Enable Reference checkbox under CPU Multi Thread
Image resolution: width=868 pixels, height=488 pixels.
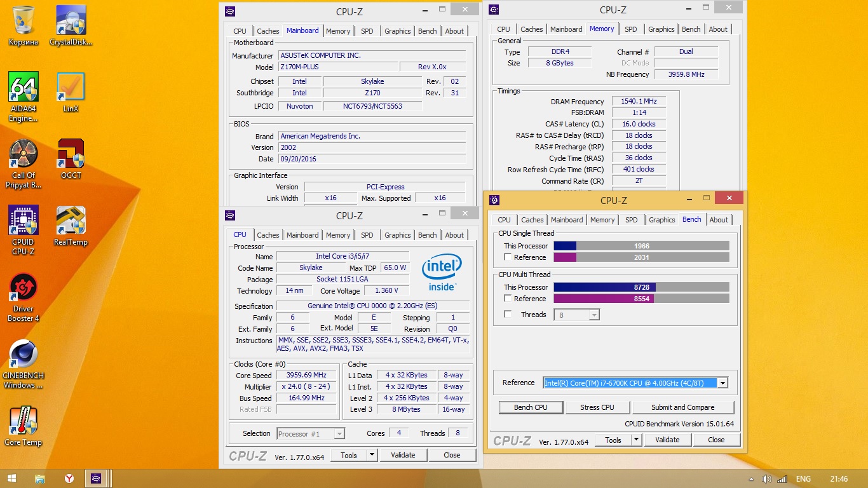click(x=508, y=299)
